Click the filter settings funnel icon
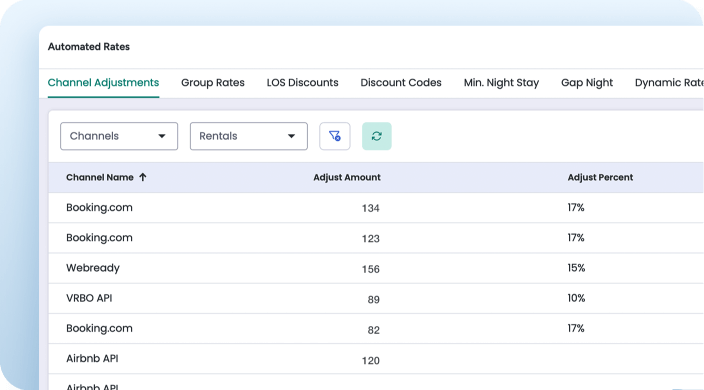The width and height of the screenshot is (704, 390). pyautogui.click(x=334, y=136)
